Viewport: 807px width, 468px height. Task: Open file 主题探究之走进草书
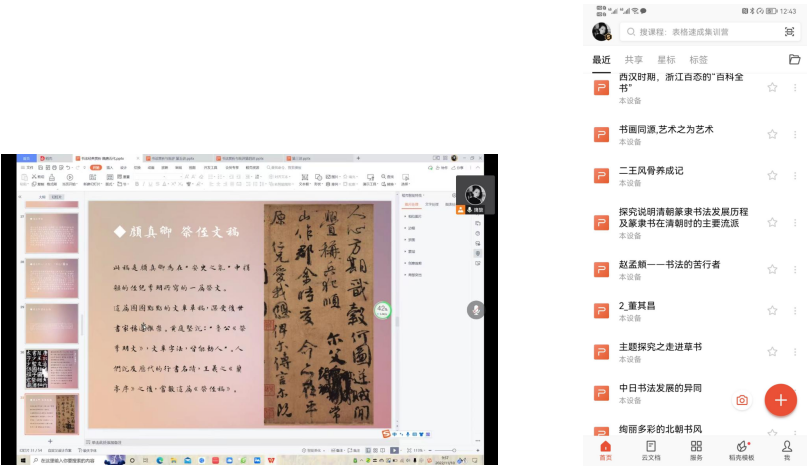click(x=660, y=347)
